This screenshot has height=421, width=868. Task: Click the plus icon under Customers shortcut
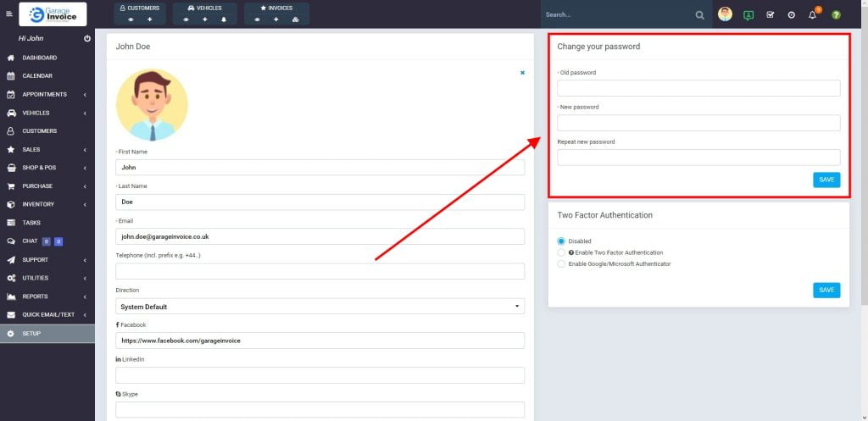pos(150,19)
